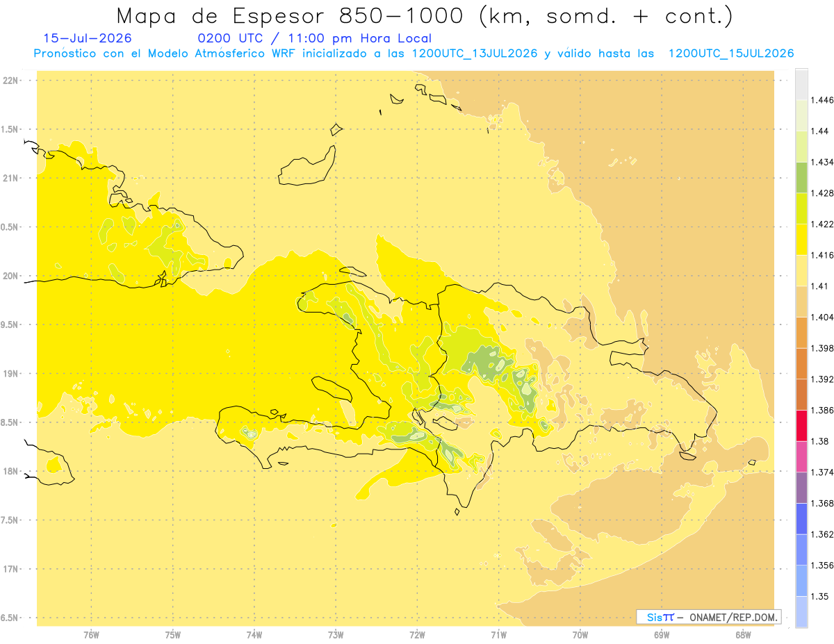Click the colorbar value 1.374
This screenshot has width=834, height=644.
click(821, 472)
